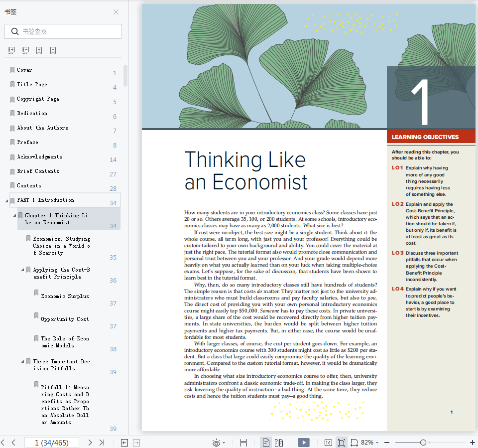This screenshot has width=478, height=448.
Task: Click bookmark panel scrollbar thumb
Action: click(x=125, y=75)
